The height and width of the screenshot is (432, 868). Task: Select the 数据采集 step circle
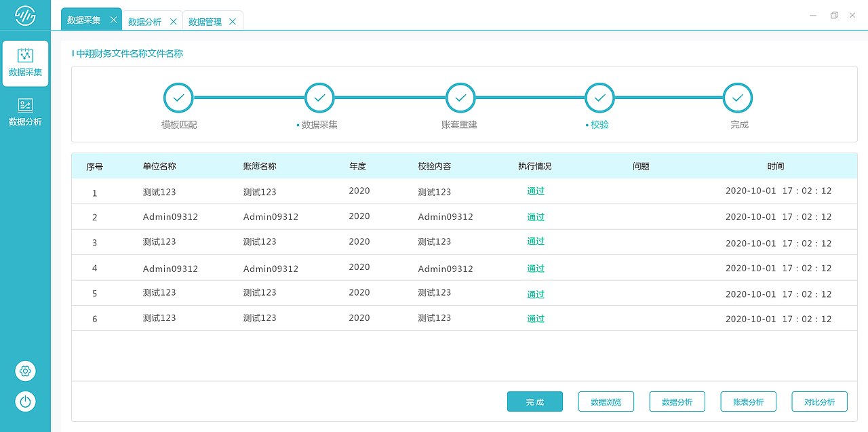click(x=319, y=98)
